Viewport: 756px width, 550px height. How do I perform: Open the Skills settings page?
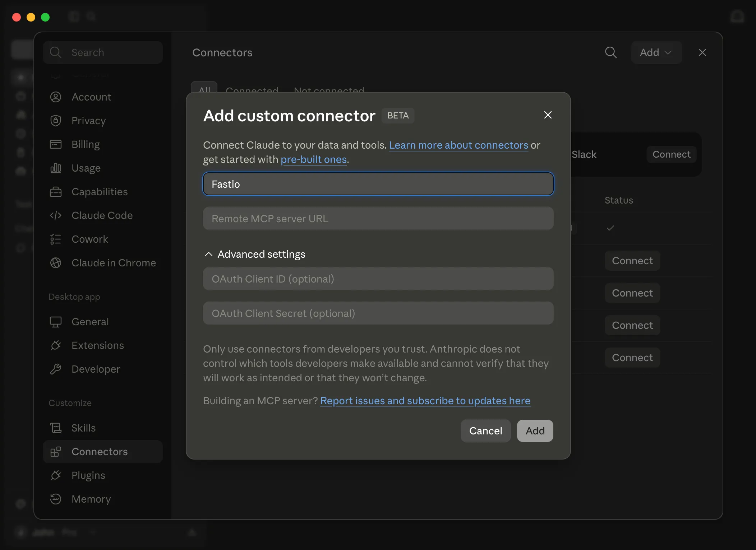point(103,428)
